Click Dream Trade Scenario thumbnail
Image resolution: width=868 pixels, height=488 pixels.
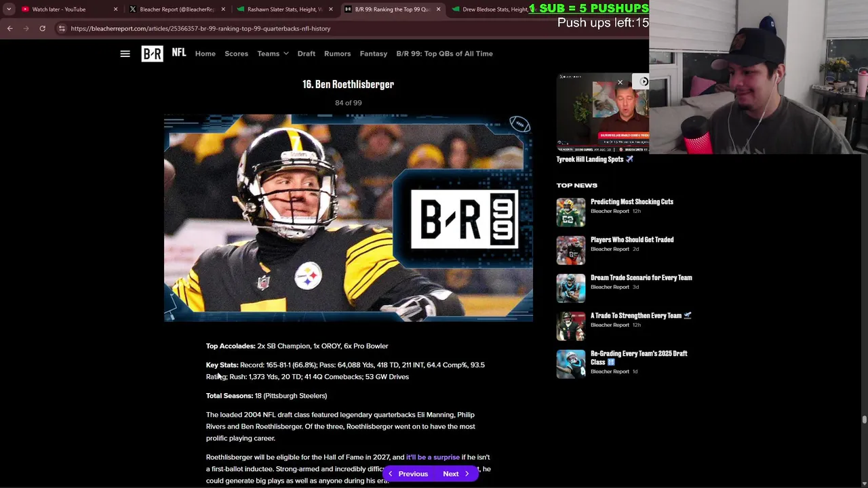(x=571, y=288)
